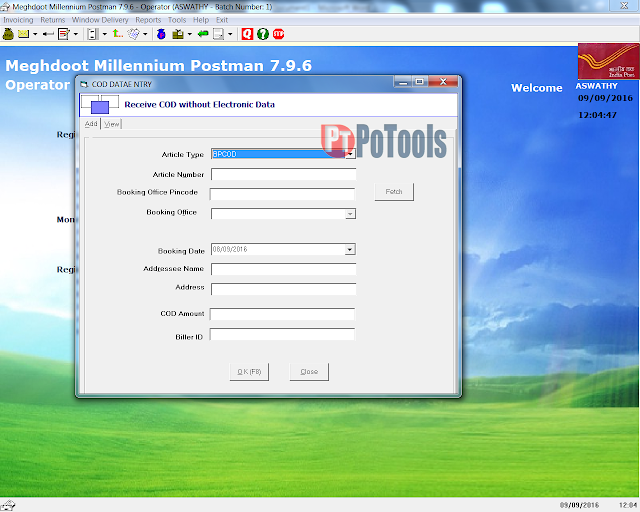This screenshot has width=640, height=512.
Task: Click the Address input field
Action: pyautogui.click(x=283, y=289)
